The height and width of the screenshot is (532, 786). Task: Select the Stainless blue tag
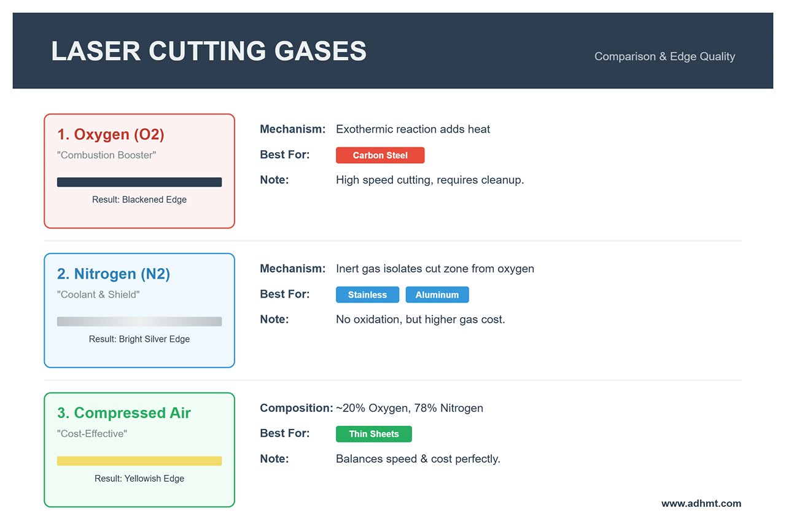pos(367,295)
